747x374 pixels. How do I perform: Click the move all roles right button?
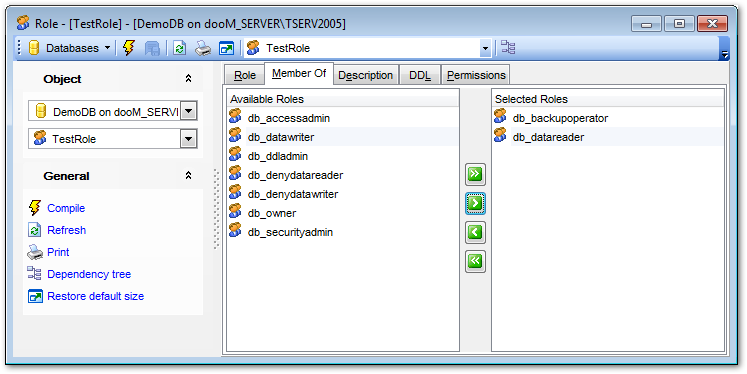(x=475, y=174)
